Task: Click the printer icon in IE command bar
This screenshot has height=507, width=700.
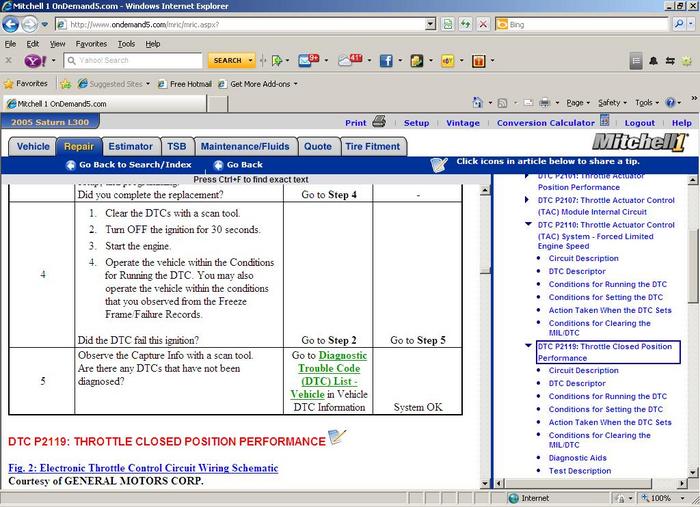Action: pyautogui.click(x=544, y=103)
